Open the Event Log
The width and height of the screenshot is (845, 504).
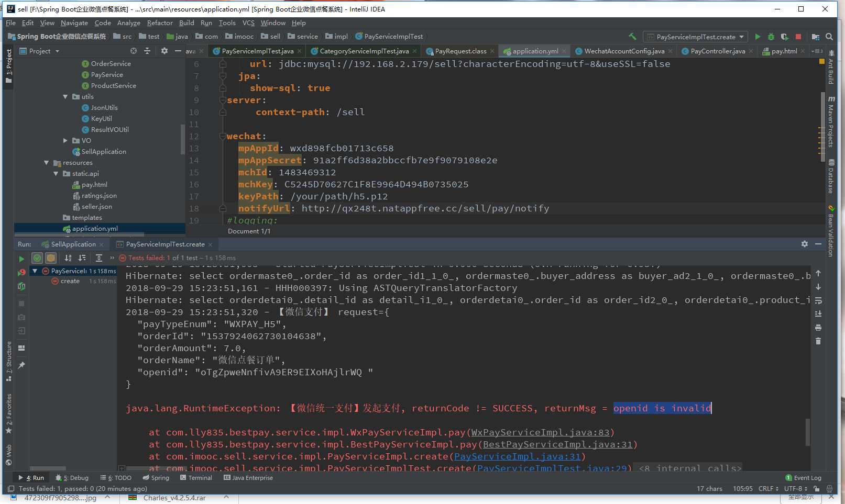[x=803, y=478]
